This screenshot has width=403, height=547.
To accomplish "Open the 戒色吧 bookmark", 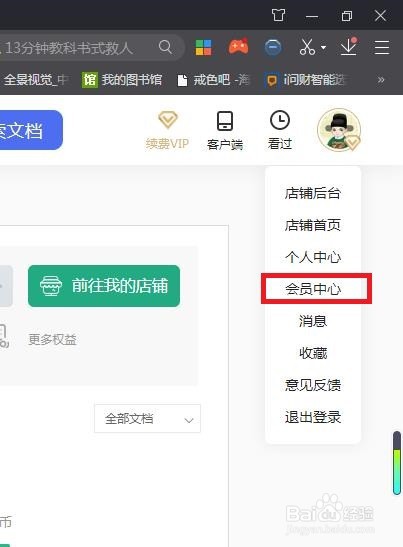I will (x=214, y=80).
